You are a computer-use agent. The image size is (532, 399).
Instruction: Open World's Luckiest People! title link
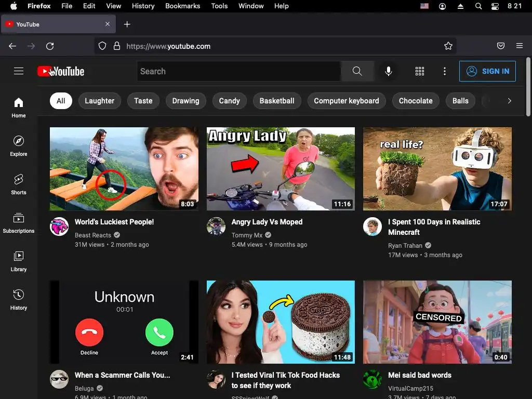coord(114,222)
